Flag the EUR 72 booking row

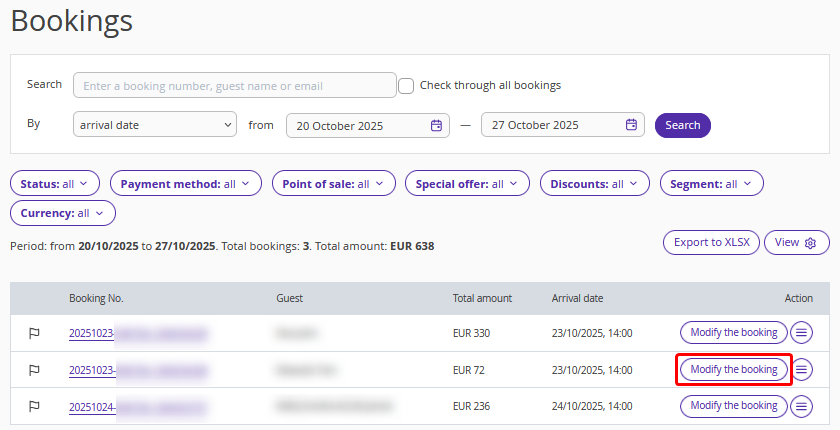(x=34, y=370)
